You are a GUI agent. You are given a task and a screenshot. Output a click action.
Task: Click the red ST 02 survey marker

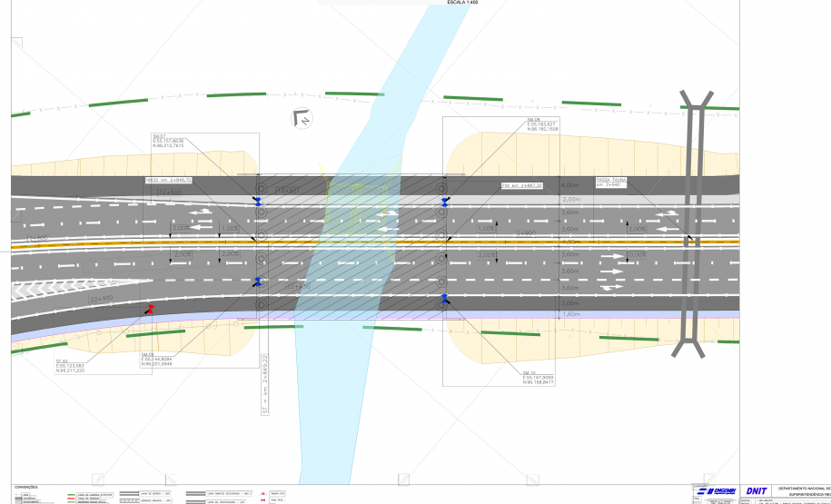click(151, 309)
